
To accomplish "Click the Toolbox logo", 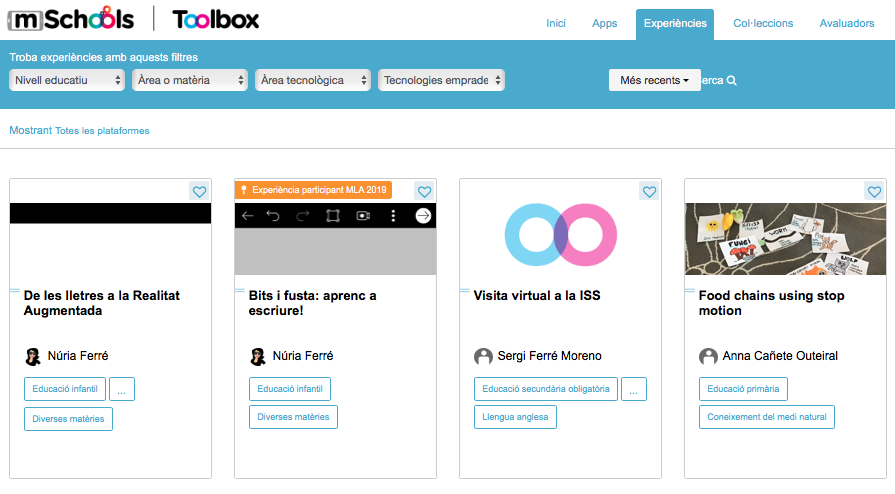I will pyautogui.click(x=216, y=20).
